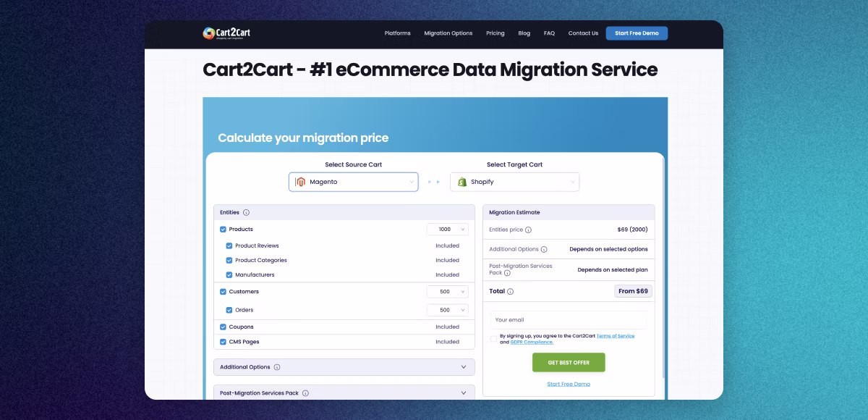Click the Migration Estimate heading

point(514,213)
